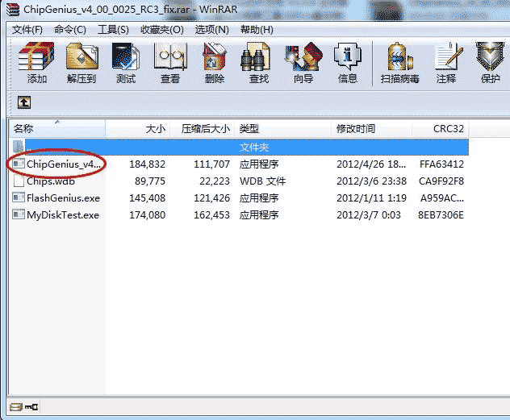This screenshot has height=420, width=510.
Task: Click the View (查看) book icon
Action: coord(170,56)
